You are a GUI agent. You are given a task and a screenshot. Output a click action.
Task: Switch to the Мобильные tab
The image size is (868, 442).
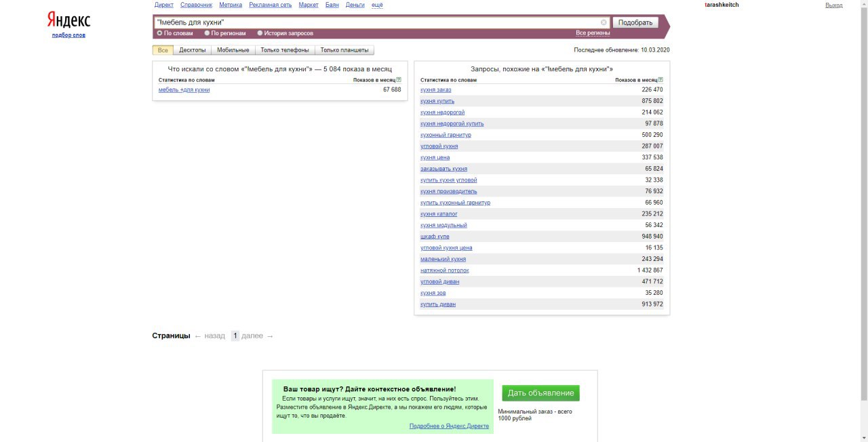pos(233,50)
